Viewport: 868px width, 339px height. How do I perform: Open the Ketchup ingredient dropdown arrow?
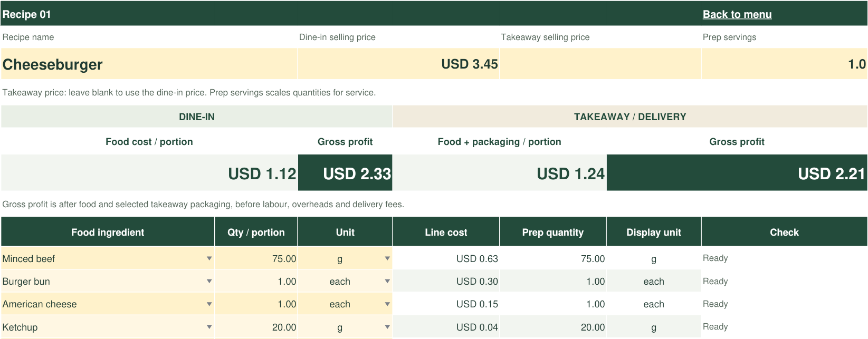[209, 327]
